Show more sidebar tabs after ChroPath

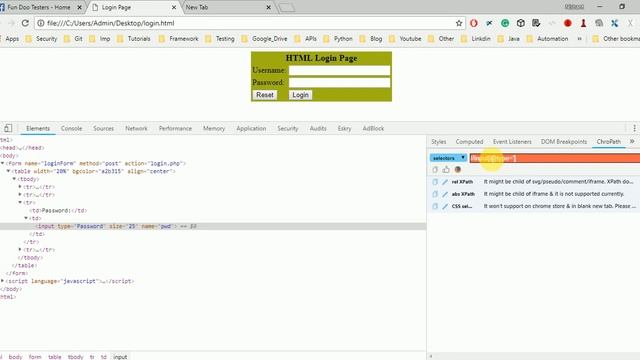click(x=632, y=141)
